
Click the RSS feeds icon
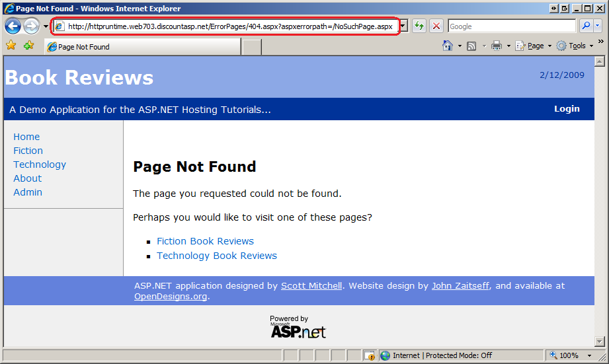[x=471, y=46]
